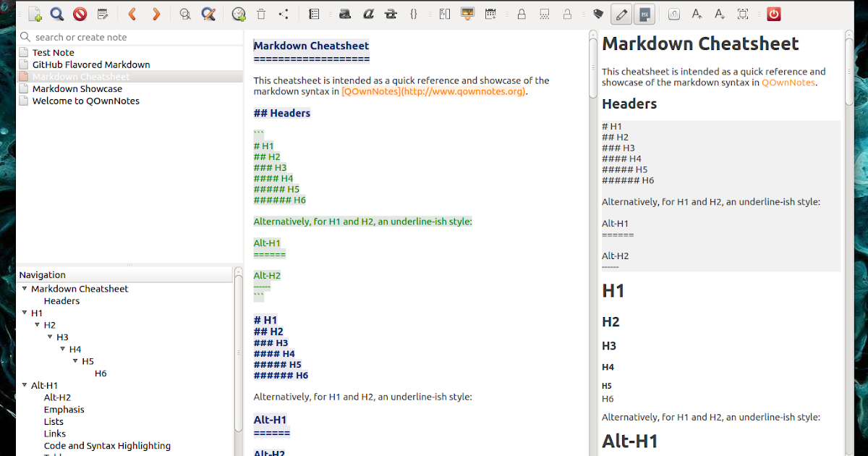
Task: Jump to Emphasis in navigation tree
Action: pyautogui.click(x=64, y=410)
